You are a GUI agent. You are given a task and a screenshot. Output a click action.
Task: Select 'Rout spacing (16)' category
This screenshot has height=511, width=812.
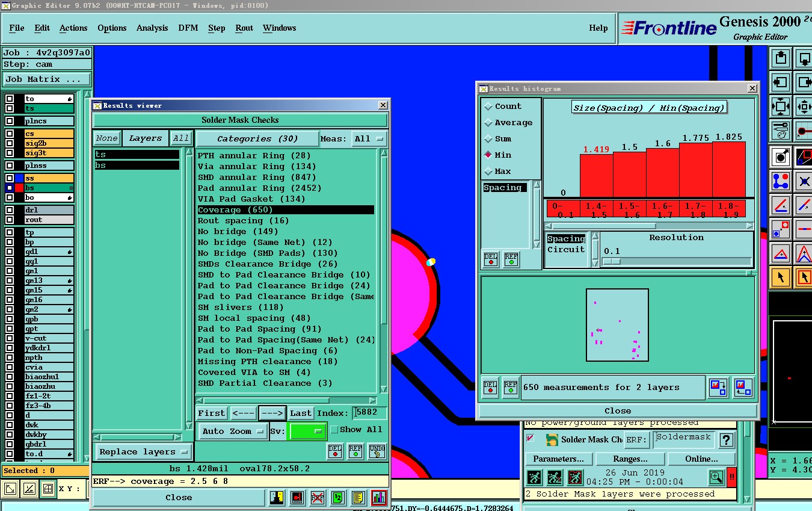244,221
